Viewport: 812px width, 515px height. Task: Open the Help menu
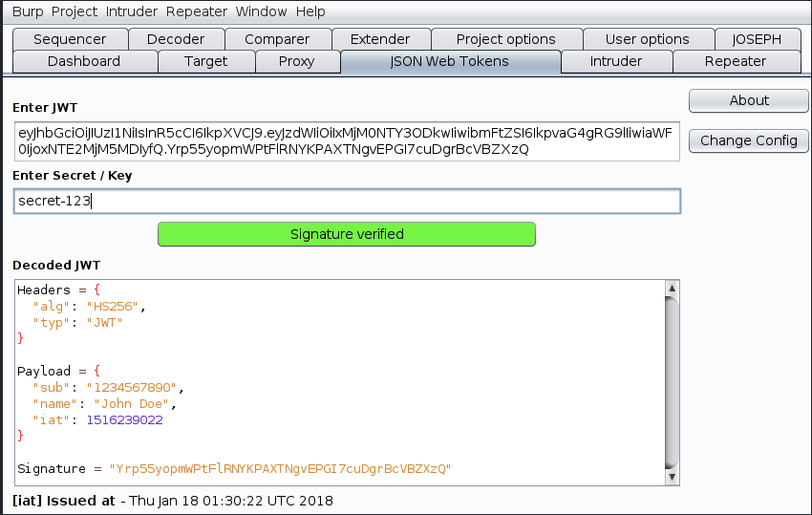tap(310, 11)
